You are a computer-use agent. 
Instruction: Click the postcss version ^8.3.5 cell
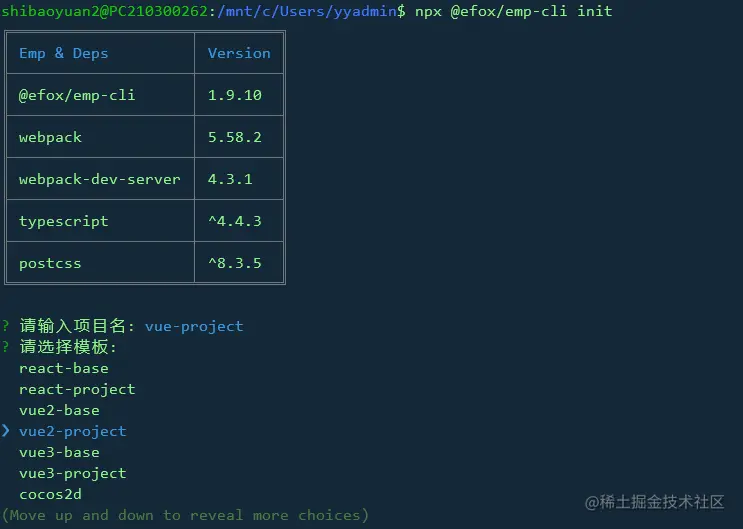coord(234,263)
